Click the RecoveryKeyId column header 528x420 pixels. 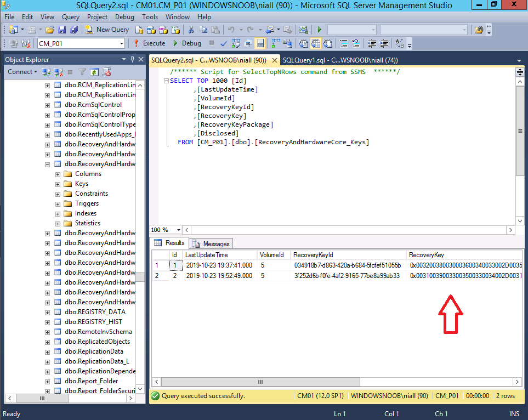click(348, 255)
